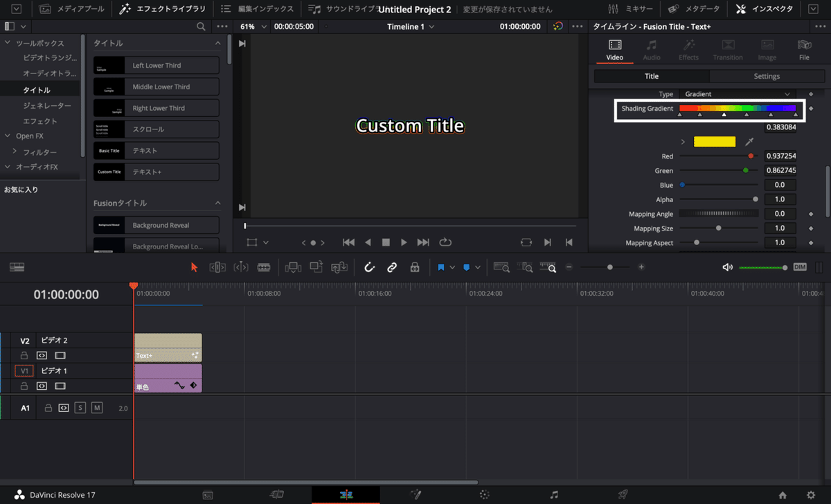The height and width of the screenshot is (504, 831).
Task: Open the Audio tab in inspector
Action: point(652,50)
